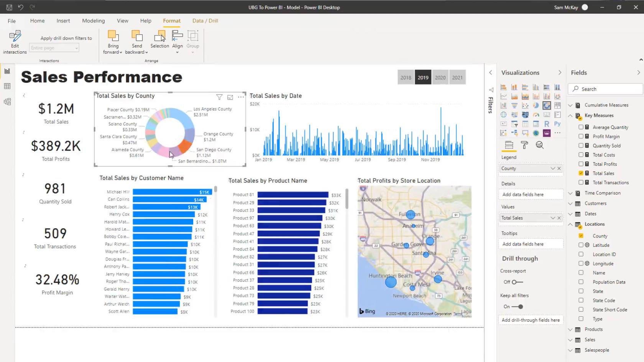Image resolution: width=644 pixels, height=362 pixels.
Task: Select the 2020 year slicer button
Action: pos(440,77)
